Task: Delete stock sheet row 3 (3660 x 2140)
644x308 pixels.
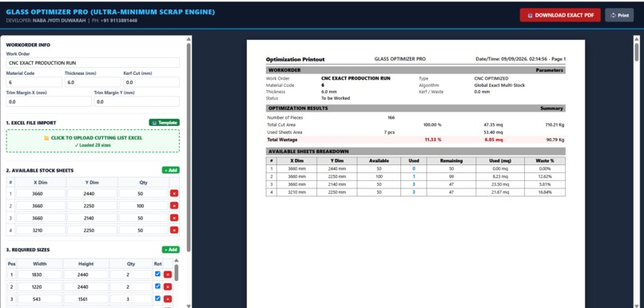Action: tap(174, 218)
